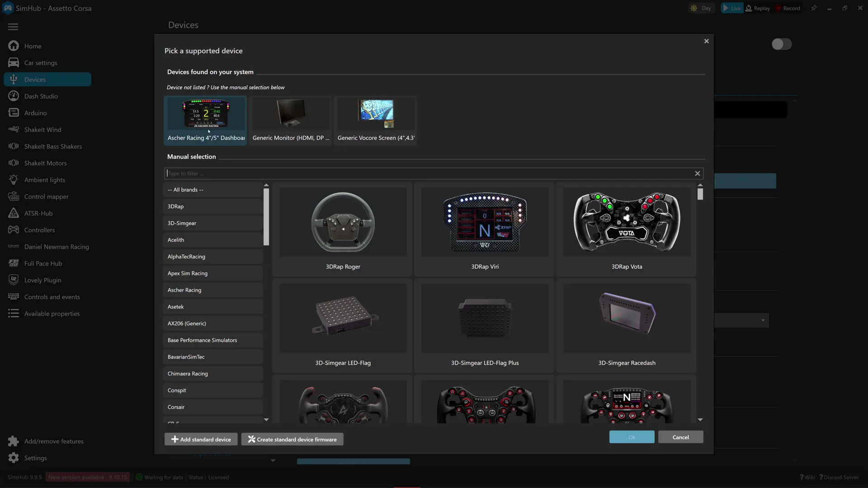This screenshot has height=488, width=868.
Task: Click the Dash Studio gauge icon
Action: tap(14, 96)
